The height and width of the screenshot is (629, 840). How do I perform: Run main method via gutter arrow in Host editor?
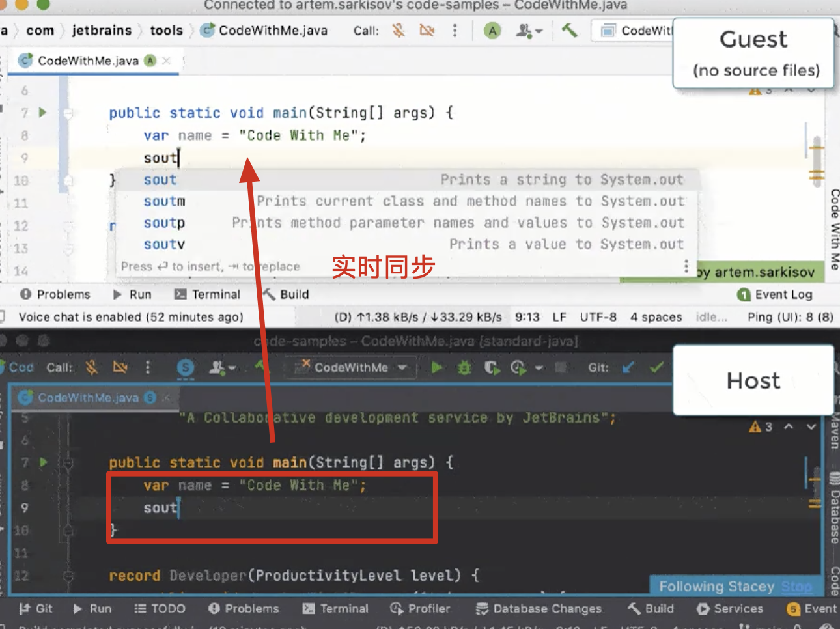(x=43, y=462)
